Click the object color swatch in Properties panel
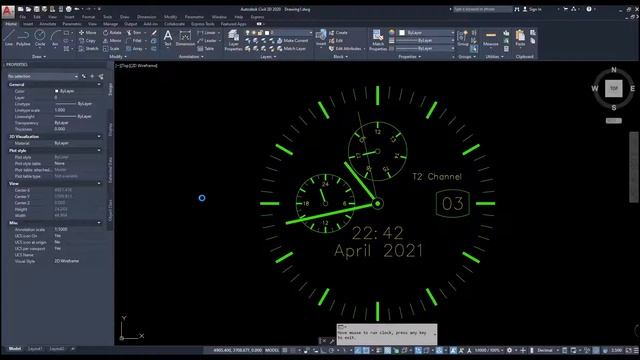This screenshot has width=640, height=360. (x=402, y=33)
